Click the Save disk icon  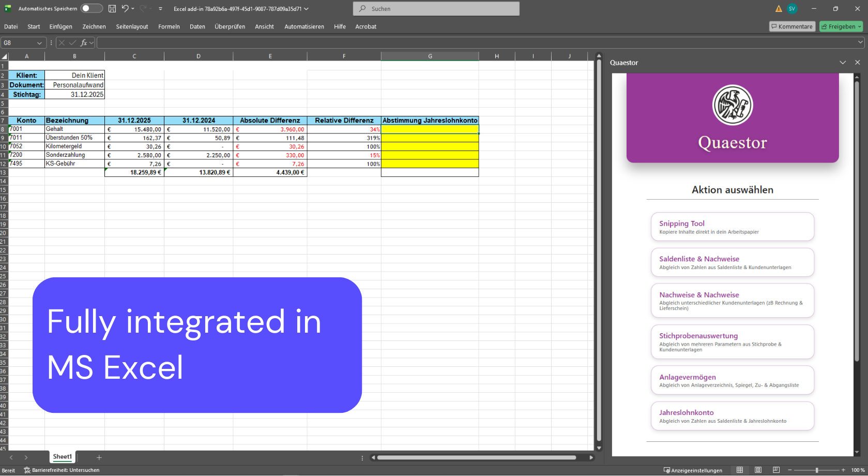112,8
